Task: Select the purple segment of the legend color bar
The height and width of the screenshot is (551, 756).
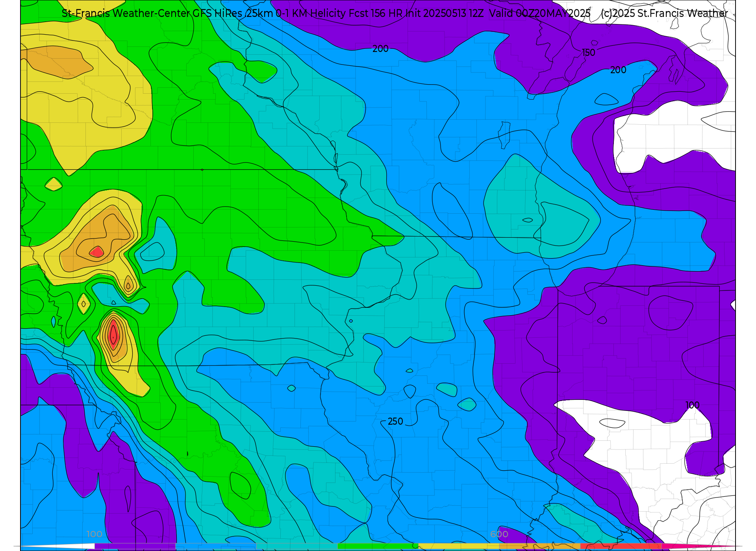Action: pyautogui.click(x=135, y=546)
